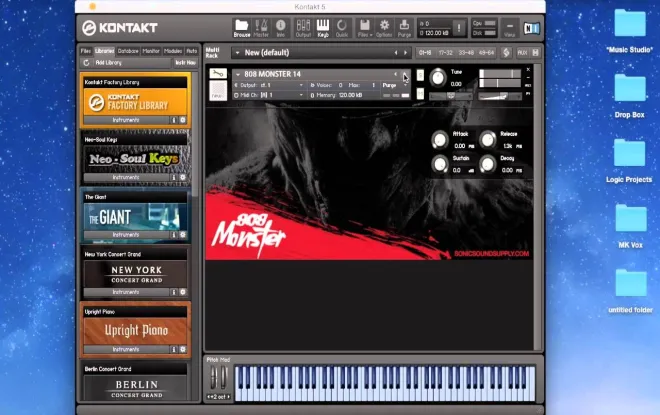The width and height of the screenshot is (660, 415).
Task: Select rack page 17-32
Action: pos(445,53)
